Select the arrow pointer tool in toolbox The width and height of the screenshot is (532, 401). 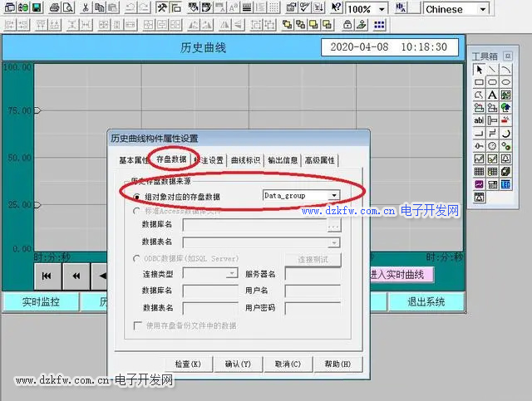click(x=479, y=69)
